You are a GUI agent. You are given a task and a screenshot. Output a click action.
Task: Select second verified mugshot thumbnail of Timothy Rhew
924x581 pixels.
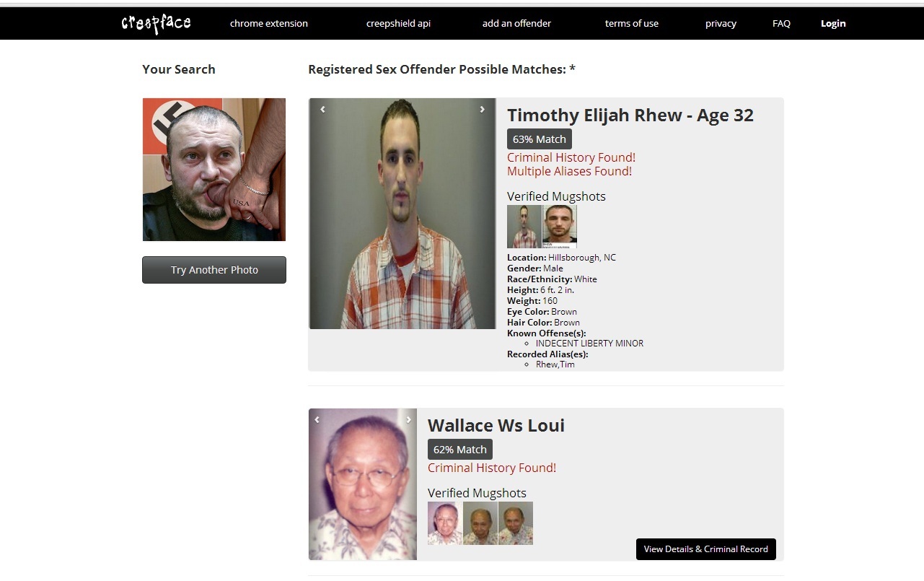point(560,227)
